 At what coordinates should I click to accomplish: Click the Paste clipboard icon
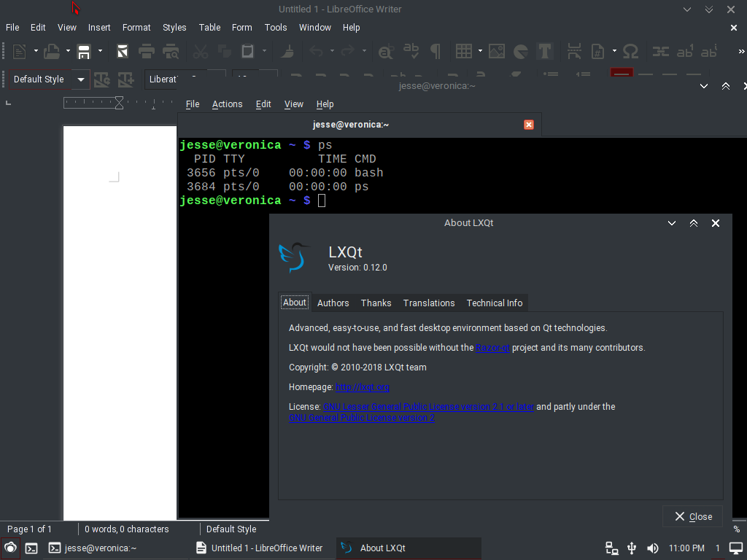[x=248, y=51]
